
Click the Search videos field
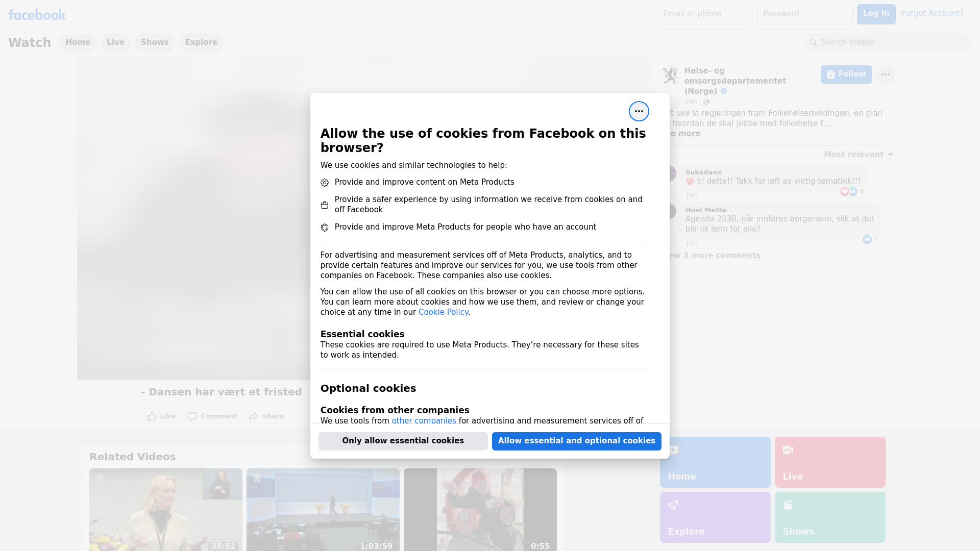click(x=888, y=43)
